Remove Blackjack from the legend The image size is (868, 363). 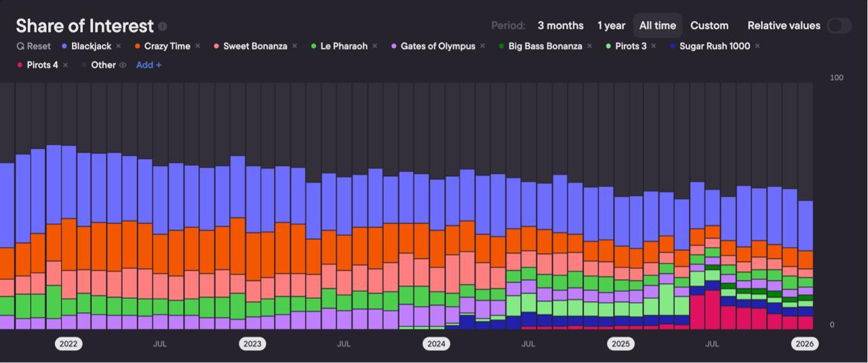(x=119, y=46)
